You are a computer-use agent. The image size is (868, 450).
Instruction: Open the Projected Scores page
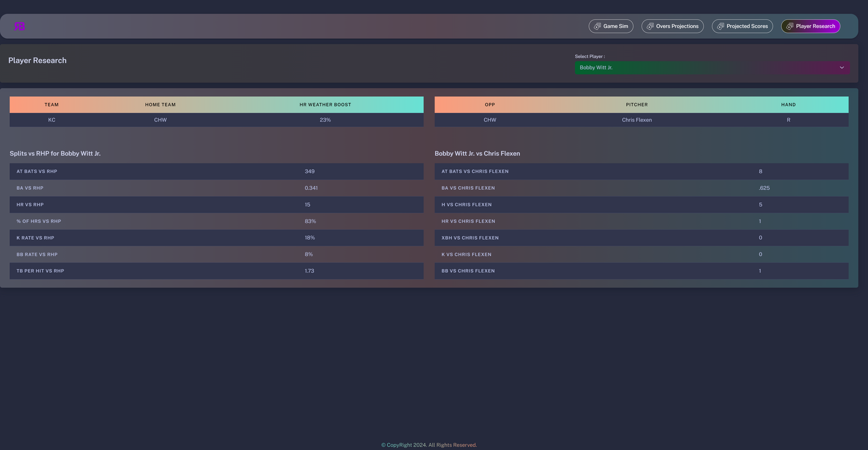[742, 26]
